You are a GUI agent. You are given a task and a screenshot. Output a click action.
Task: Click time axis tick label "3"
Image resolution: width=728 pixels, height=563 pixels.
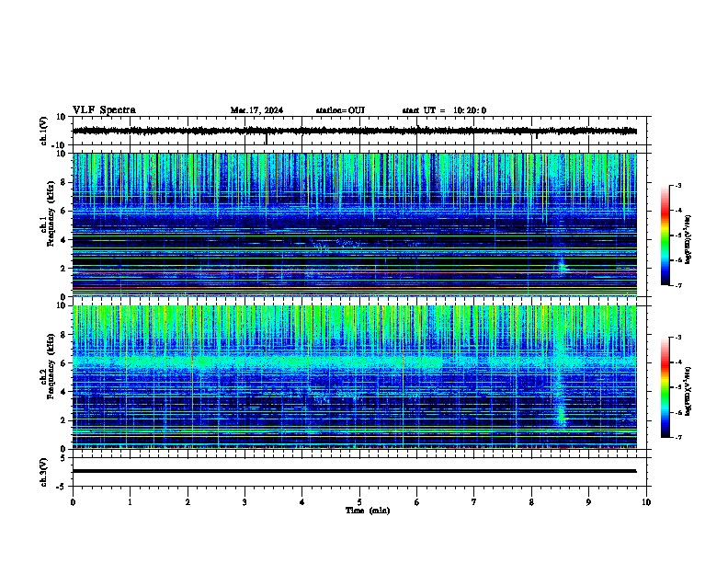[245, 502]
